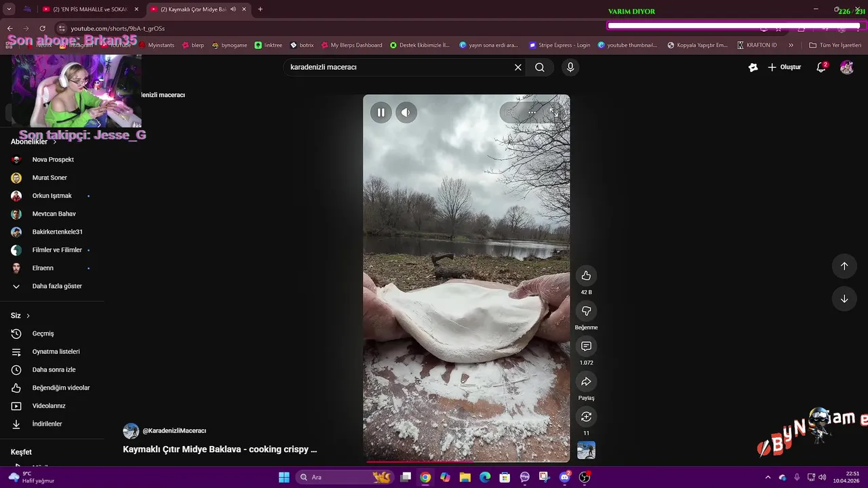Open the sound thumbnail under remix

tap(586, 450)
